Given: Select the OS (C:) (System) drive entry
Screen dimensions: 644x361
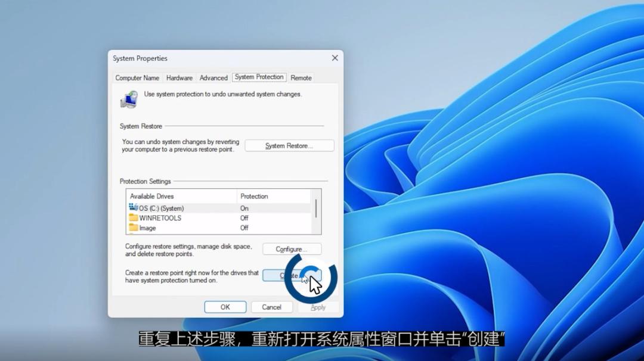Looking at the screenshot, I should (179, 207).
